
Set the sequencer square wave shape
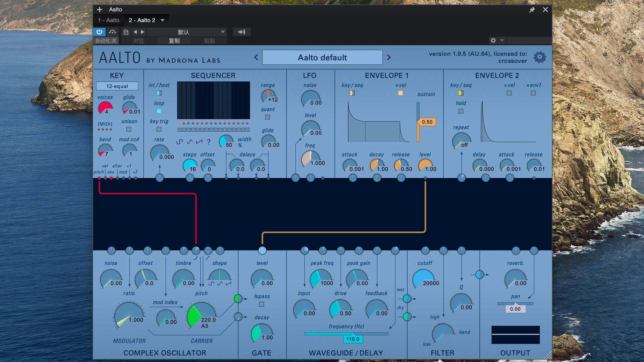point(179,142)
